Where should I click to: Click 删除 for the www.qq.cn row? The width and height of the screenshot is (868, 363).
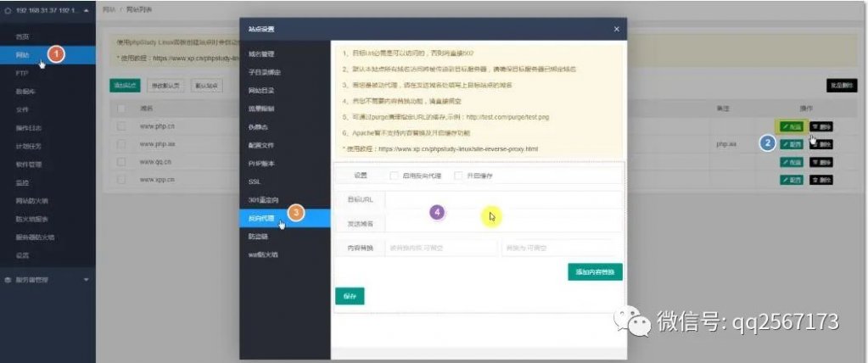(x=821, y=162)
